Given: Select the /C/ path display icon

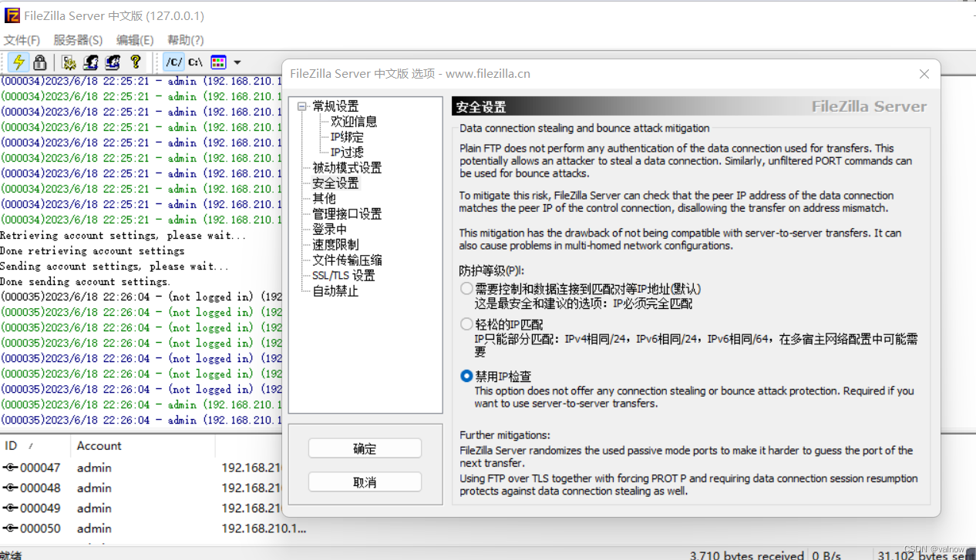Looking at the screenshot, I should pyautogui.click(x=174, y=62).
